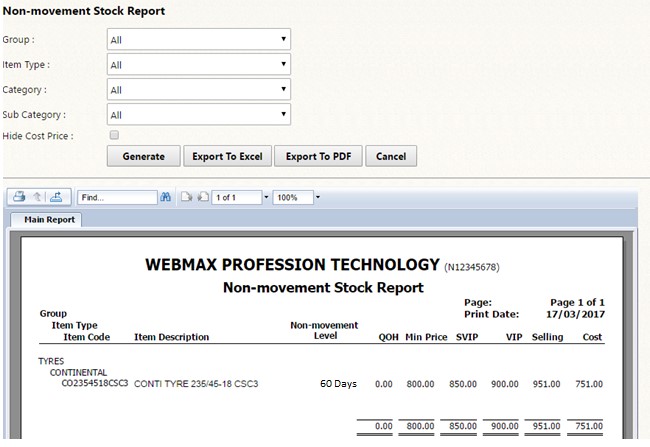Click the Min Price column header
The width and height of the screenshot is (650, 447).
pos(426,337)
